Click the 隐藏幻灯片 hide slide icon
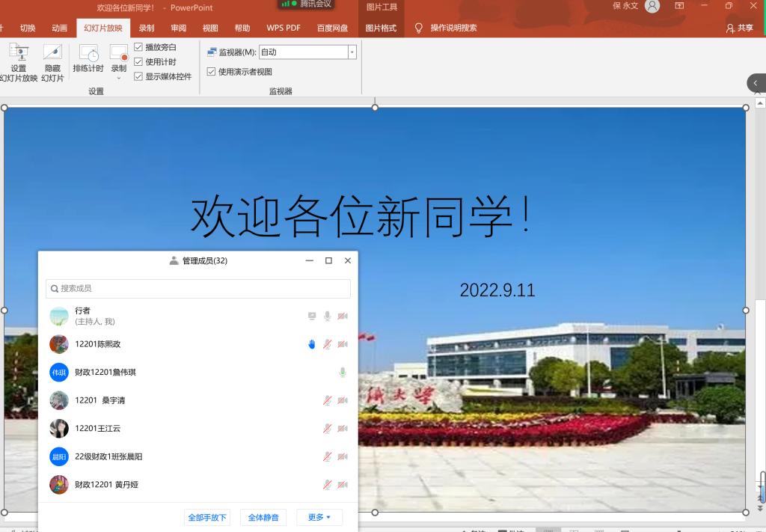The height and width of the screenshot is (532, 766). (52, 61)
